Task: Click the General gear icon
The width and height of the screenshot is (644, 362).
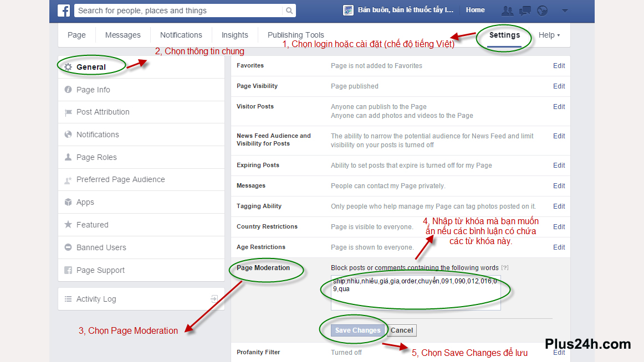Action: (68, 67)
